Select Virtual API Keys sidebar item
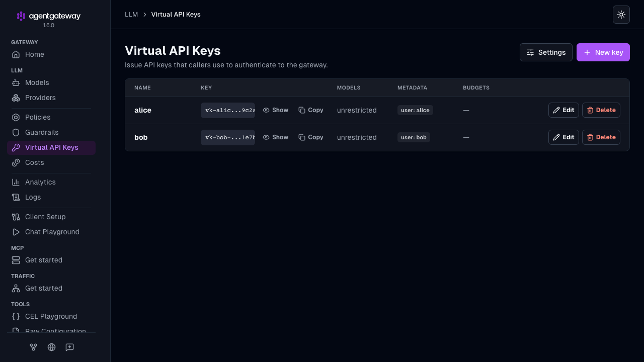 pos(51,147)
